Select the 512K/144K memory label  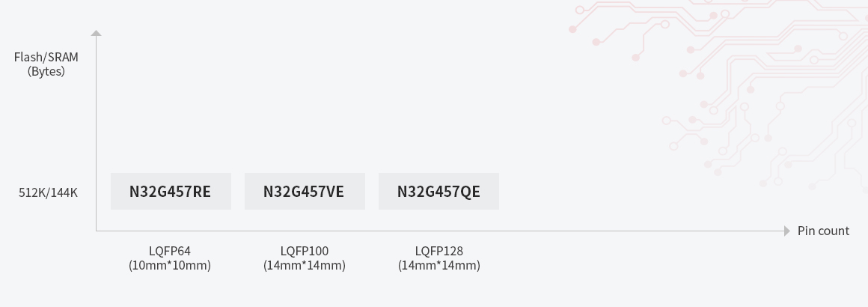pos(48,193)
